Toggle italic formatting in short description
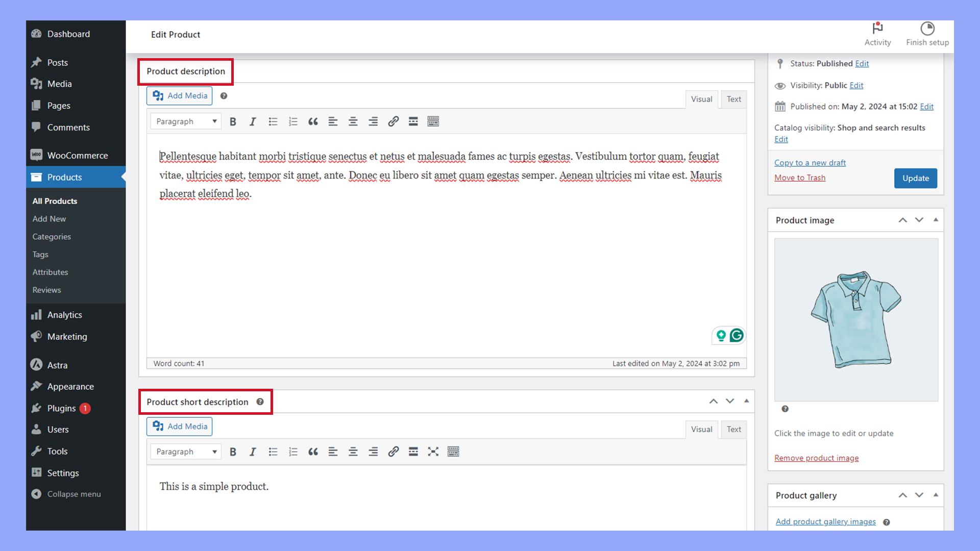This screenshot has height=551, width=980. coord(253,452)
